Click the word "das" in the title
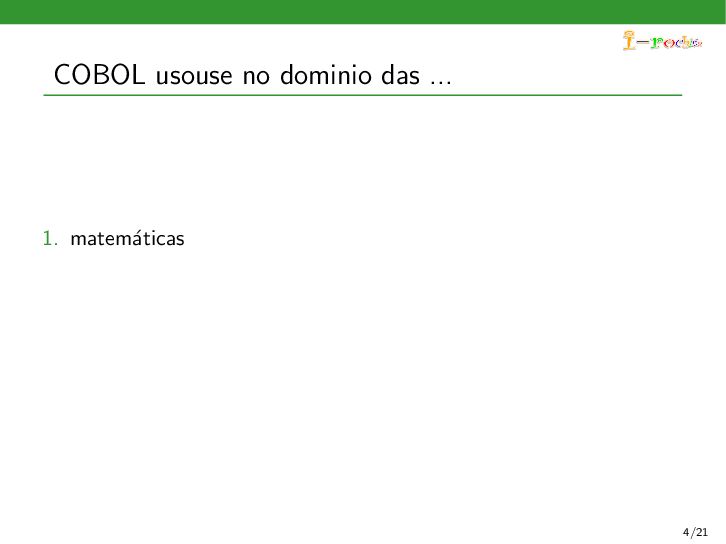726x544 pixels. [401, 75]
